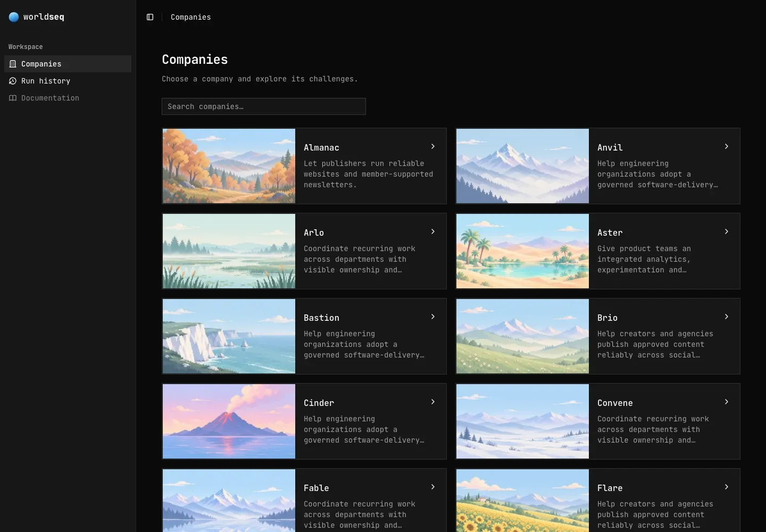Open Documentation in the sidebar
Image resolution: width=766 pixels, height=532 pixels.
(x=68, y=98)
